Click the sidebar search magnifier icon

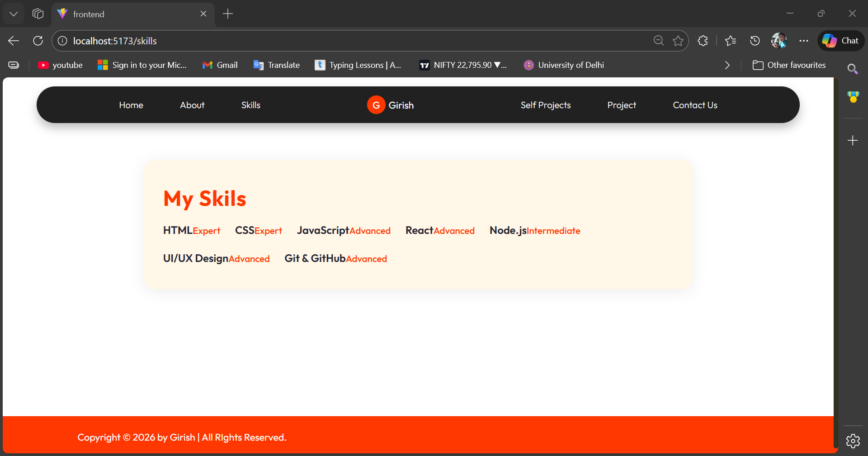(x=853, y=69)
